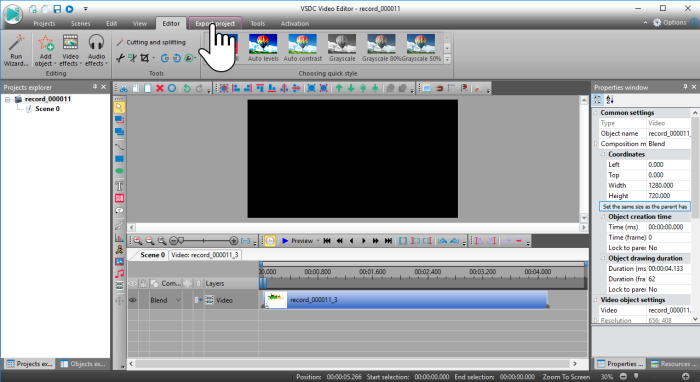Image resolution: width=700 pixels, height=382 pixels.
Task: Select the Video film strip tool
Action: point(119,286)
